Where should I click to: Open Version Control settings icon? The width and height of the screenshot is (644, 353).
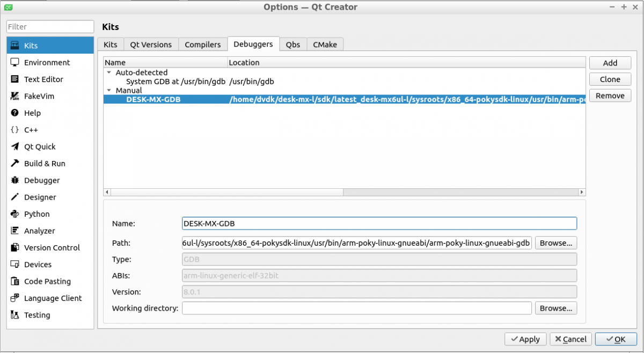pos(15,248)
